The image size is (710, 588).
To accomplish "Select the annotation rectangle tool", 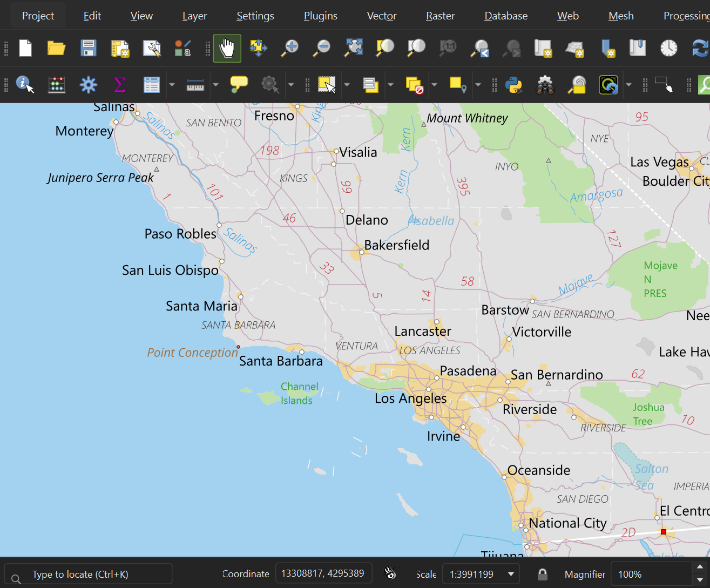I will click(664, 85).
